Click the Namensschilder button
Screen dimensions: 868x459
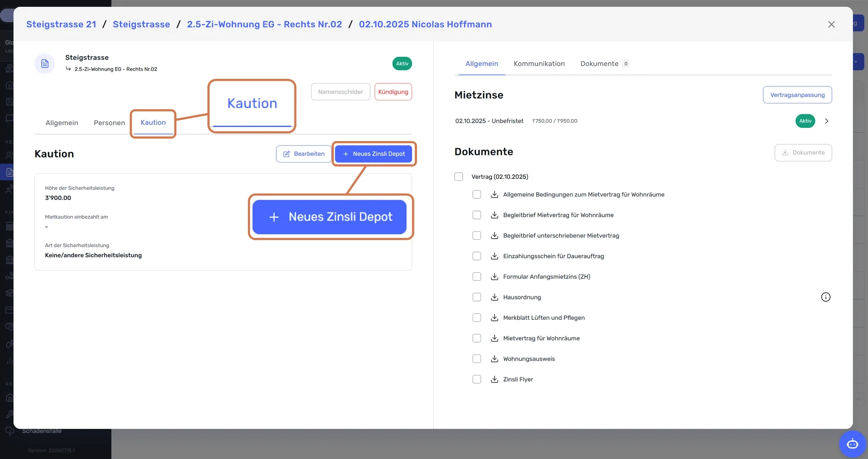(340, 92)
